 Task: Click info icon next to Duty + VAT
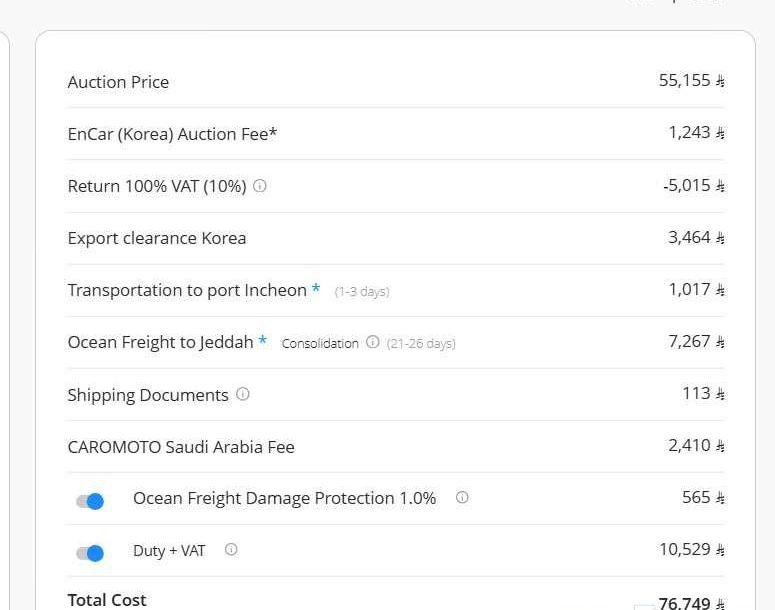click(x=231, y=549)
